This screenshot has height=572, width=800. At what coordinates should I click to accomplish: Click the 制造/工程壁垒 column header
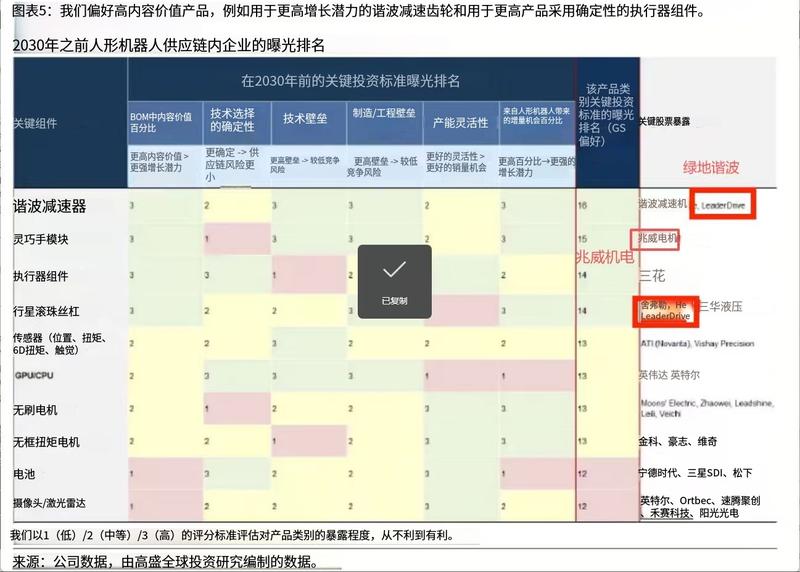384,113
